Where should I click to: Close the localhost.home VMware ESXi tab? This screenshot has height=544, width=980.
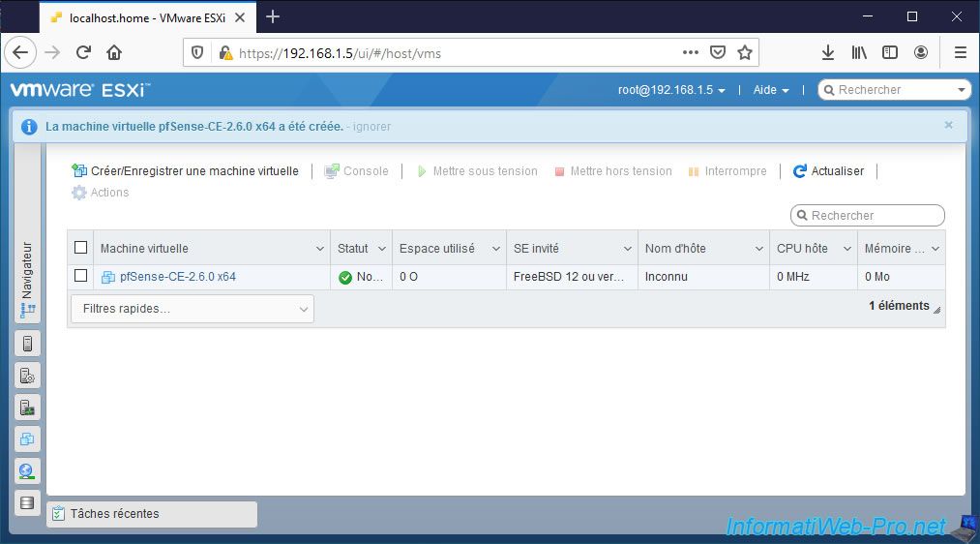(240, 17)
